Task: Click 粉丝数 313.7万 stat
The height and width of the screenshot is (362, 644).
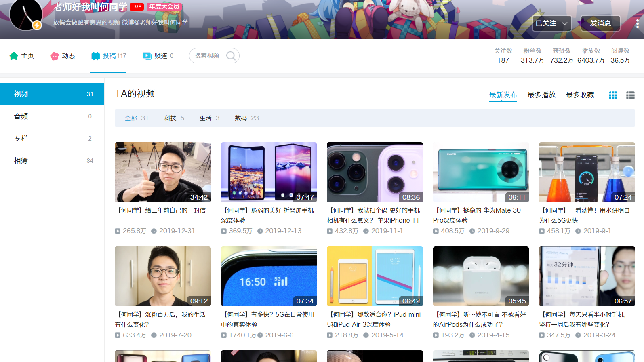Action: 532,56
